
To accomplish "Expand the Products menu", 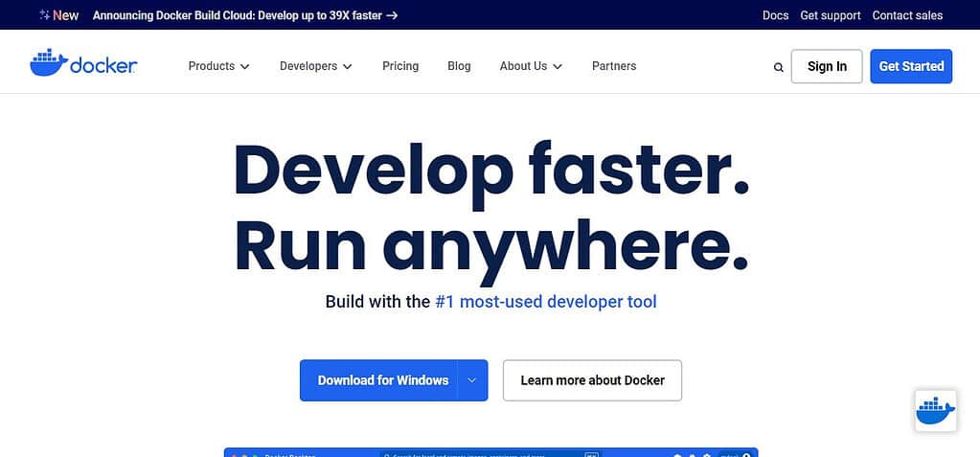I will click(x=218, y=66).
